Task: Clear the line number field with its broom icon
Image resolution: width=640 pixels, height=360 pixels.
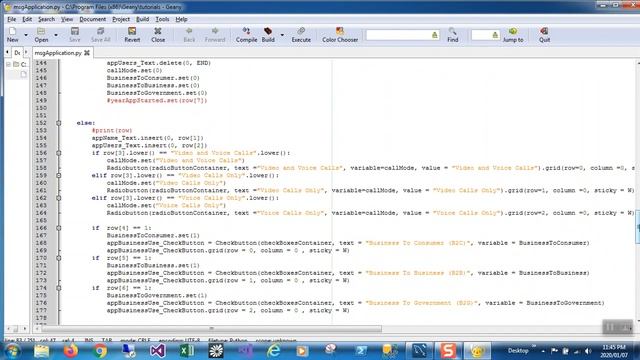Action: 495,35
